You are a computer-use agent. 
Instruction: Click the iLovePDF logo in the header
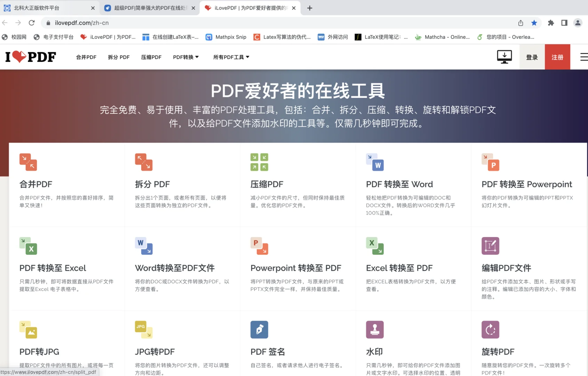tap(31, 57)
